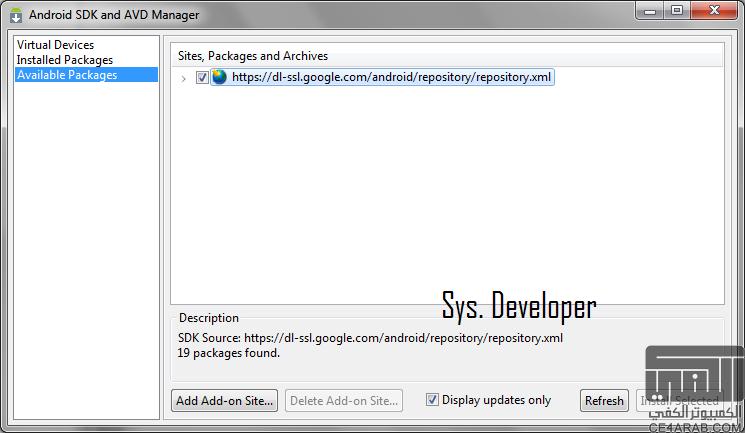The image size is (745, 433).
Task: Click the SDK Source description text
Action: click(370, 338)
